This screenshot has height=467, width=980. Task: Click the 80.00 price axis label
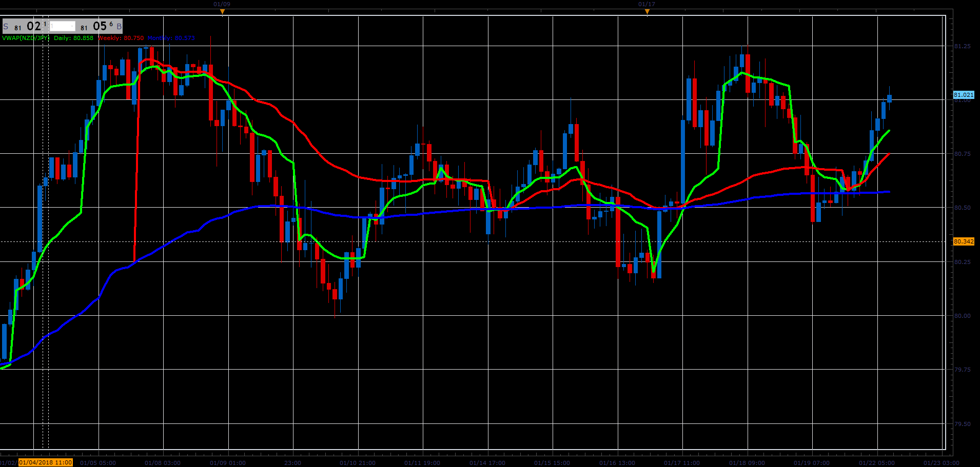click(962, 316)
